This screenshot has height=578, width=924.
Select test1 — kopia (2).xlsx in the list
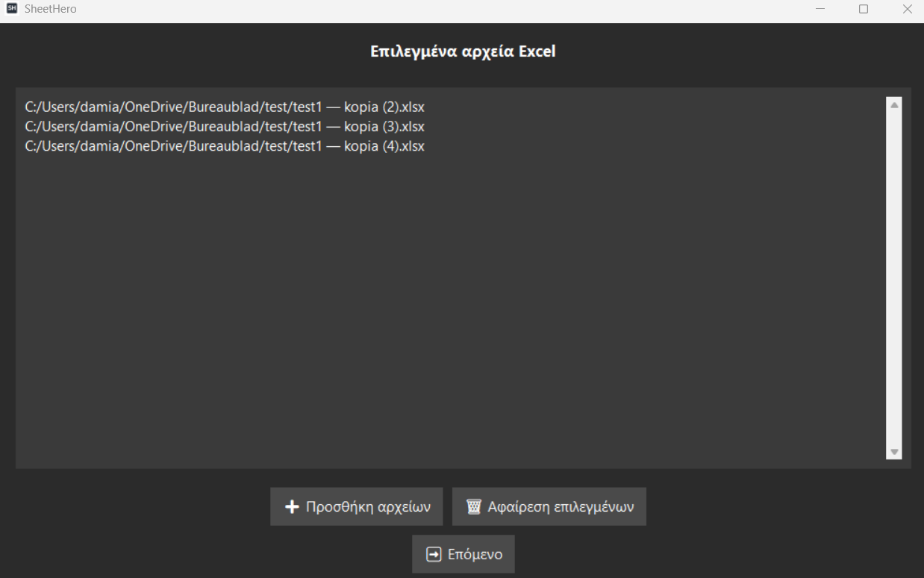click(x=225, y=106)
